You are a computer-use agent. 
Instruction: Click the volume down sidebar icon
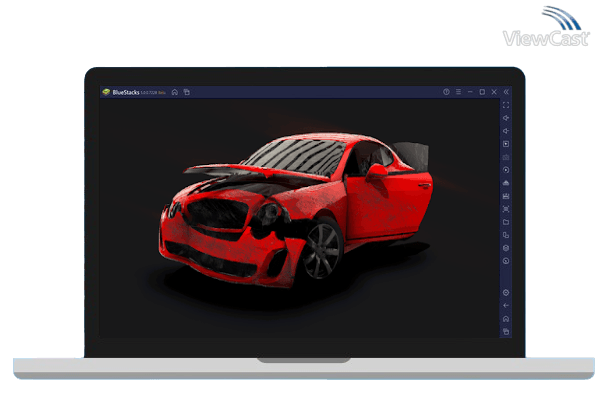point(506,131)
